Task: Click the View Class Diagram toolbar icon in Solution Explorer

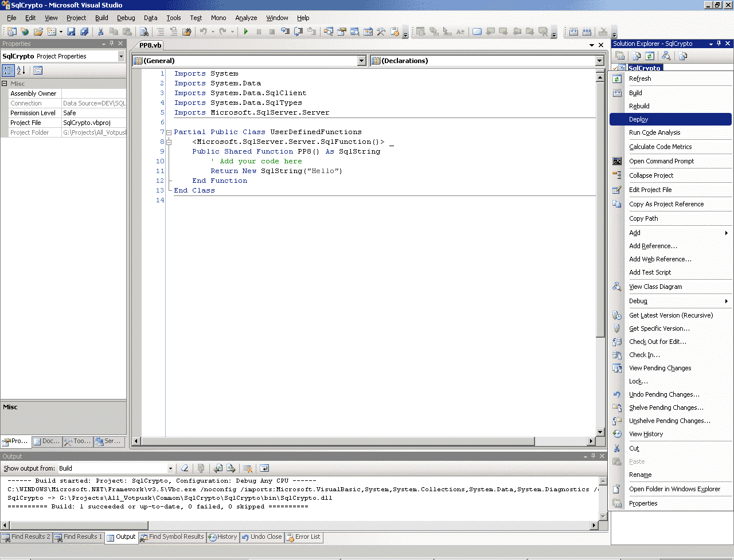Action: [x=666, y=56]
